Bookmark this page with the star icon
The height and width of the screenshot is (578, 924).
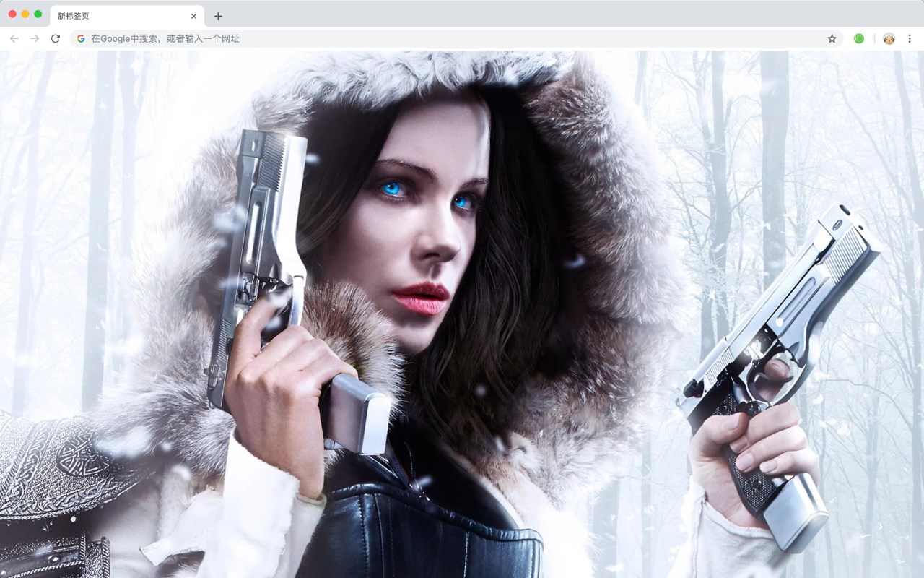tap(832, 38)
